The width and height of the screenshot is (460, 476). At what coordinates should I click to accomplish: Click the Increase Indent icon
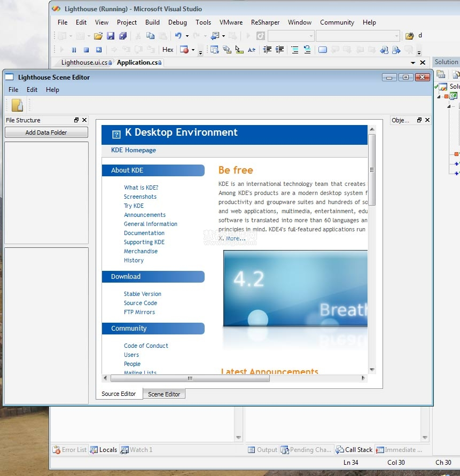(279, 50)
